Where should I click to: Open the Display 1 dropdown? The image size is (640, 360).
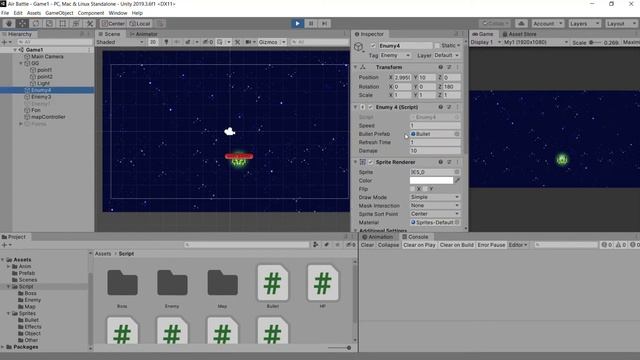coord(485,42)
